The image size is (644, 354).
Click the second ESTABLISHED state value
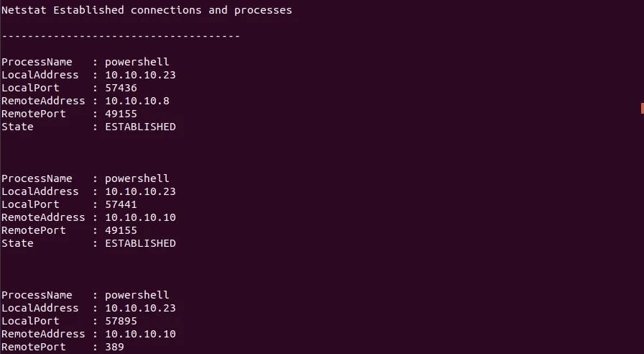[x=140, y=243]
